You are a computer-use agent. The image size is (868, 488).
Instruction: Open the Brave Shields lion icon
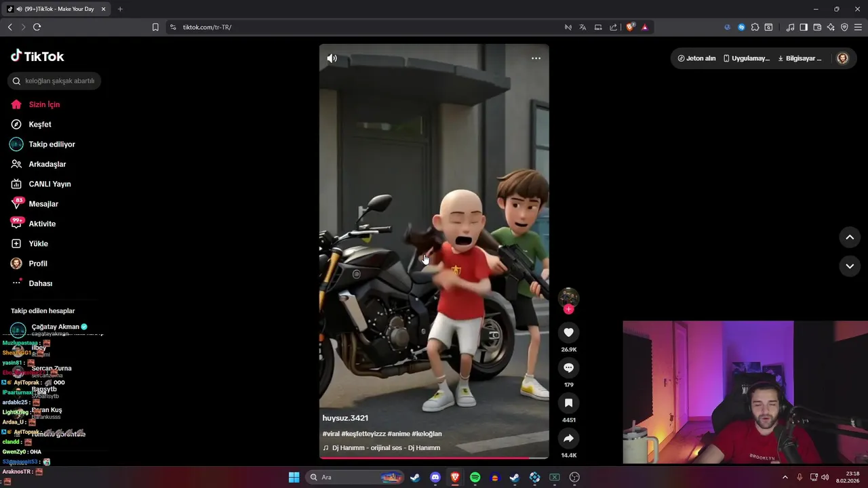630,27
